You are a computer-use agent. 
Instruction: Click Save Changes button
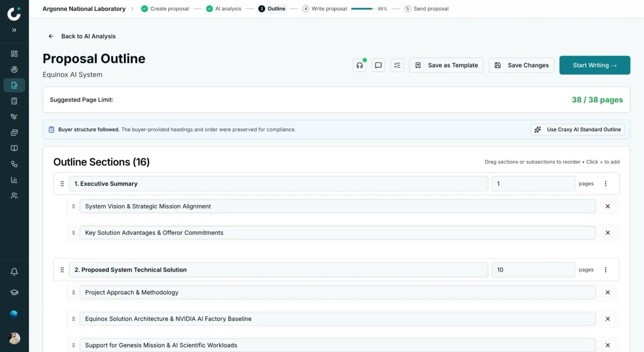(x=521, y=65)
